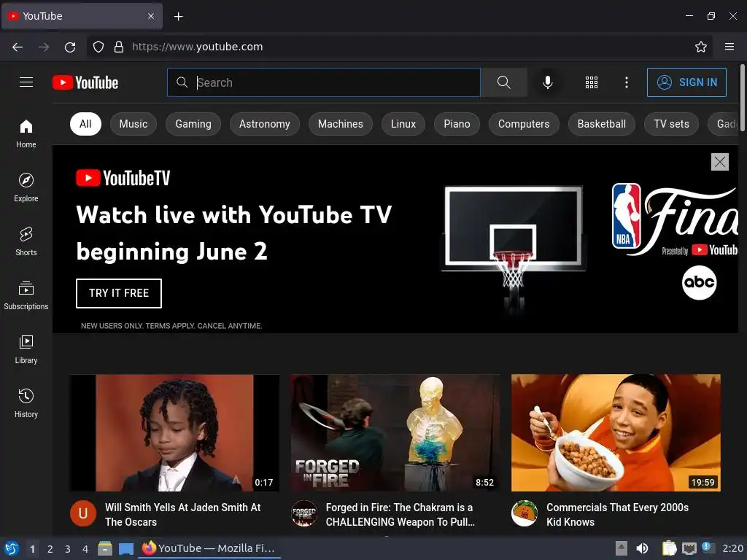Select the Basketball filter chip
This screenshot has height=560, width=747.
pyautogui.click(x=602, y=124)
